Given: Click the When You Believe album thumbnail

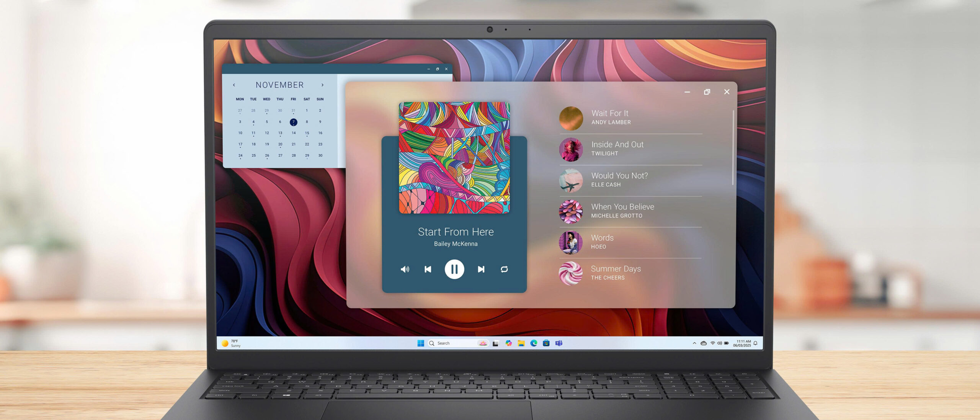Looking at the screenshot, I should pyautogui.click(x=570, y=211).
